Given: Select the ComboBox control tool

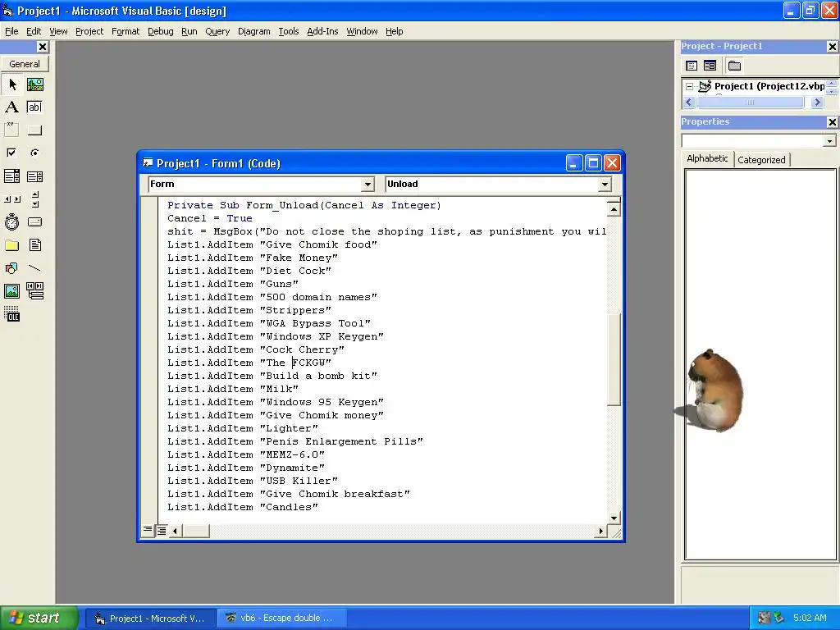Looking at the screenshot, I should (x=12, y=176).
